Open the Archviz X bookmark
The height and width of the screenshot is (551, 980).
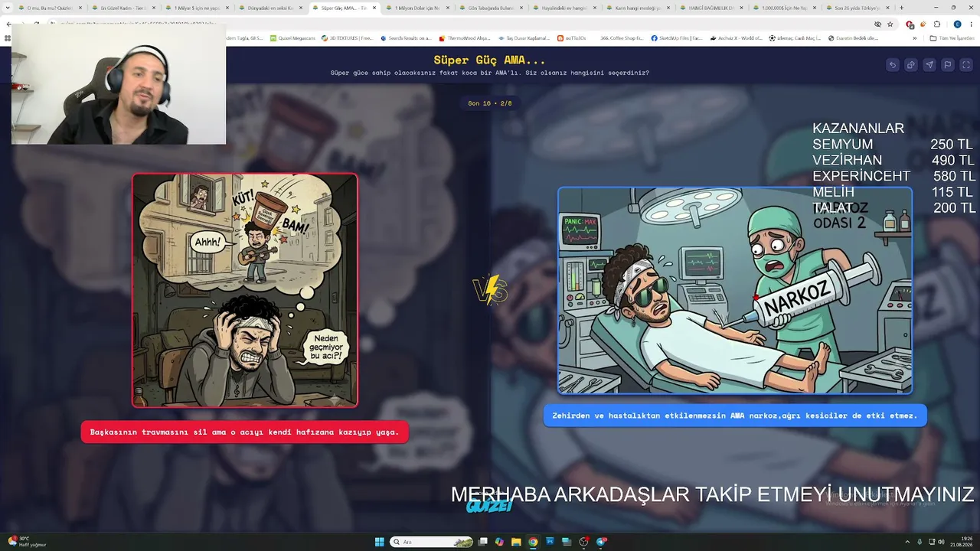tap(736, 38)
